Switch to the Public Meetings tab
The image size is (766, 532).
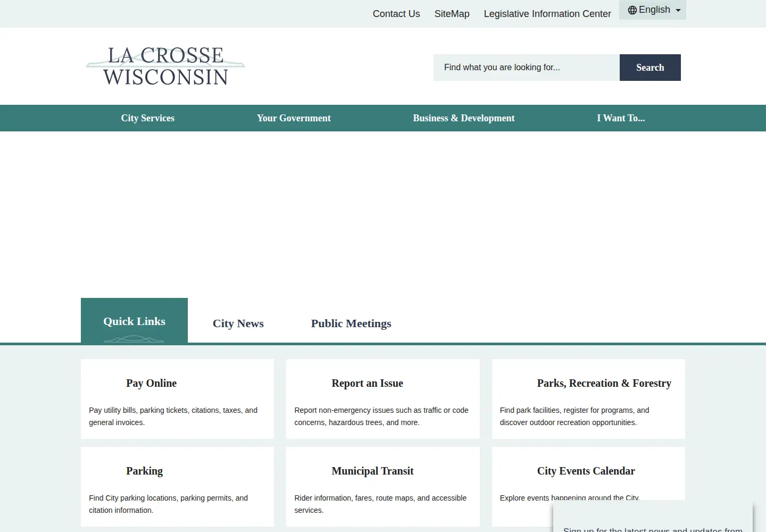pos(351,323)
